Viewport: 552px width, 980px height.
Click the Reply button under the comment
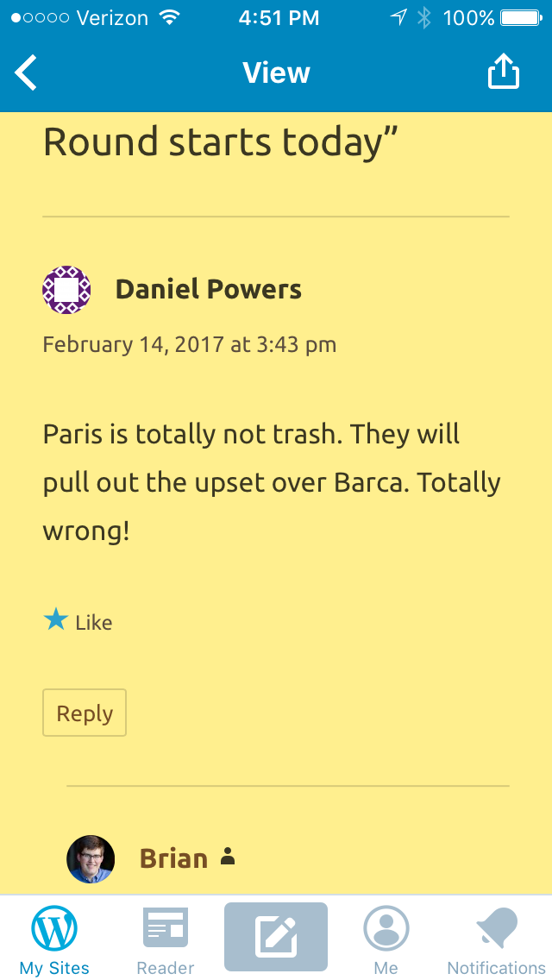pyautogui.click(x=85, y=713)
